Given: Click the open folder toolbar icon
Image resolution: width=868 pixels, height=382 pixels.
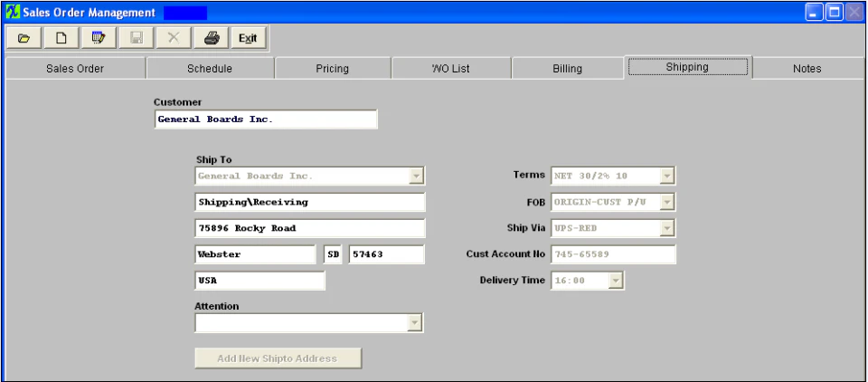Looking at the screenshot, I should 24,38.
